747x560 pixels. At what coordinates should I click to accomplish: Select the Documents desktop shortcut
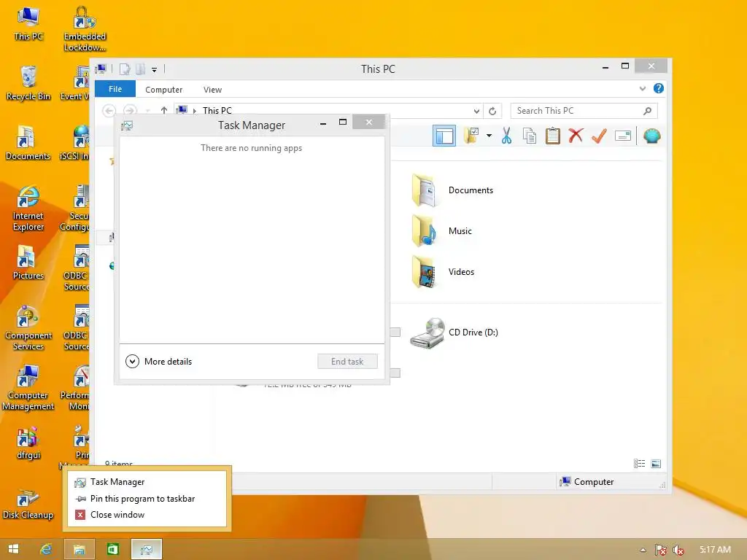click(28, 143)
